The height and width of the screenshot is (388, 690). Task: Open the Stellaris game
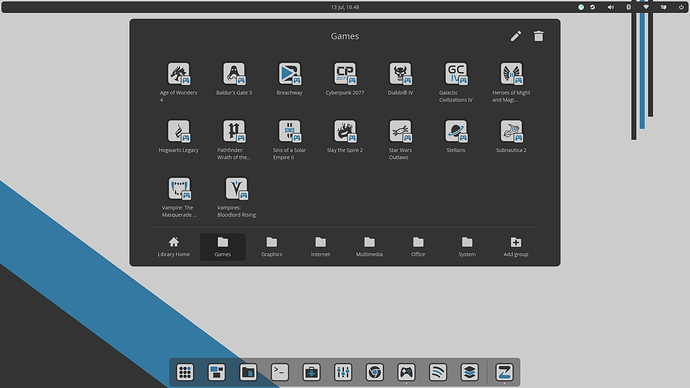[x=456, y=131]
